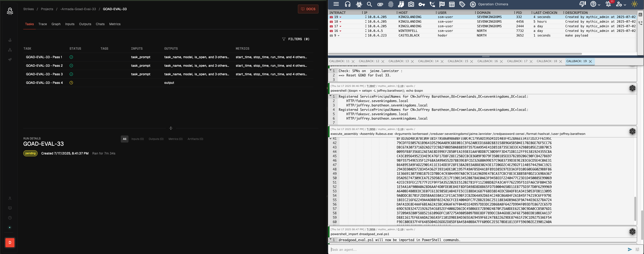644x254 pixels.
Task: Click the DOCS button
Action: point(308,9)
